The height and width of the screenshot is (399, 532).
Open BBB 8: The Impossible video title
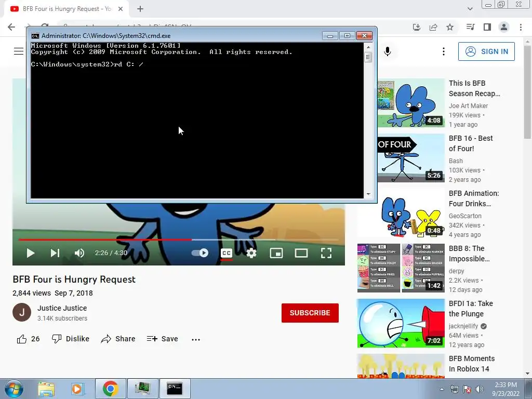tap(469, 254)
